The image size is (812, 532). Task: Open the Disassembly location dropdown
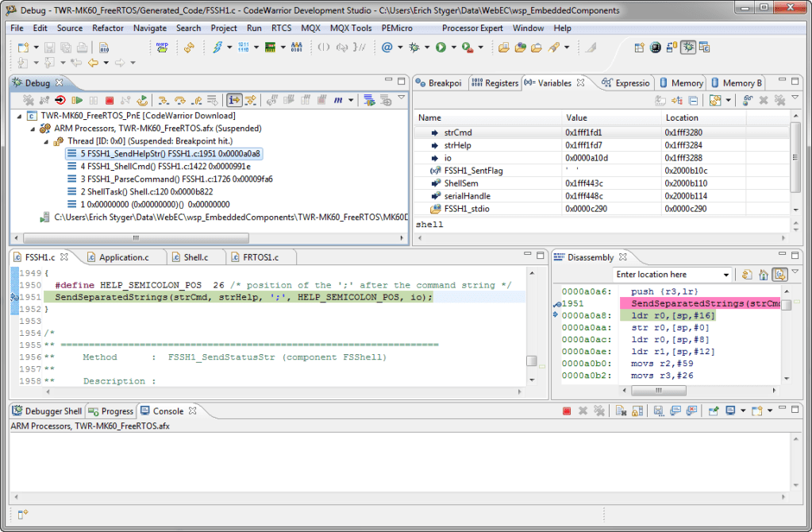725,275
